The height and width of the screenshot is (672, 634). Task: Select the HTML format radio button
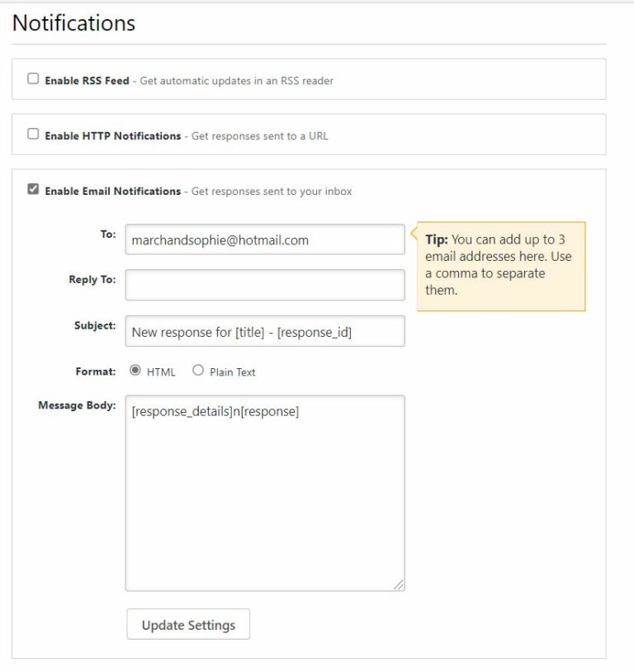tap(135, 371)
